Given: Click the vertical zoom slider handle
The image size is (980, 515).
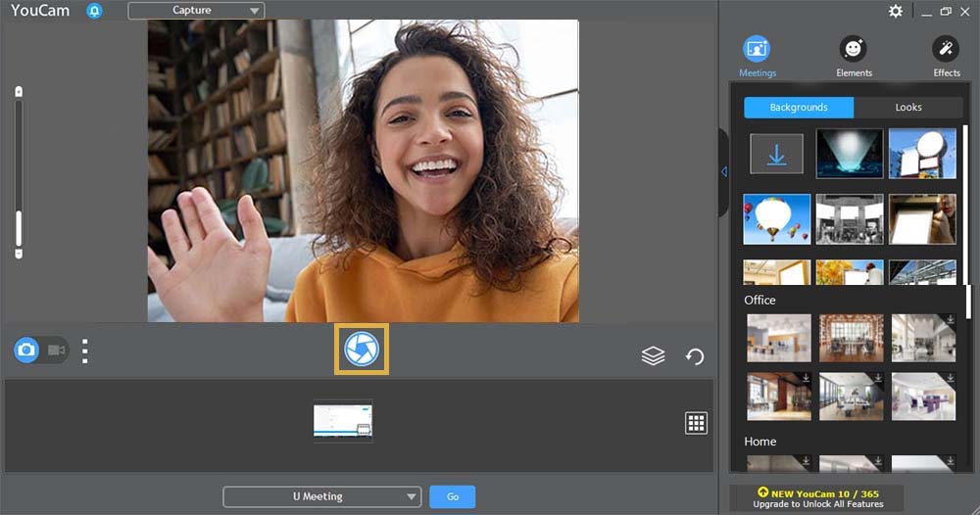Looking at the screenshot, I should (x=18, y=230).
